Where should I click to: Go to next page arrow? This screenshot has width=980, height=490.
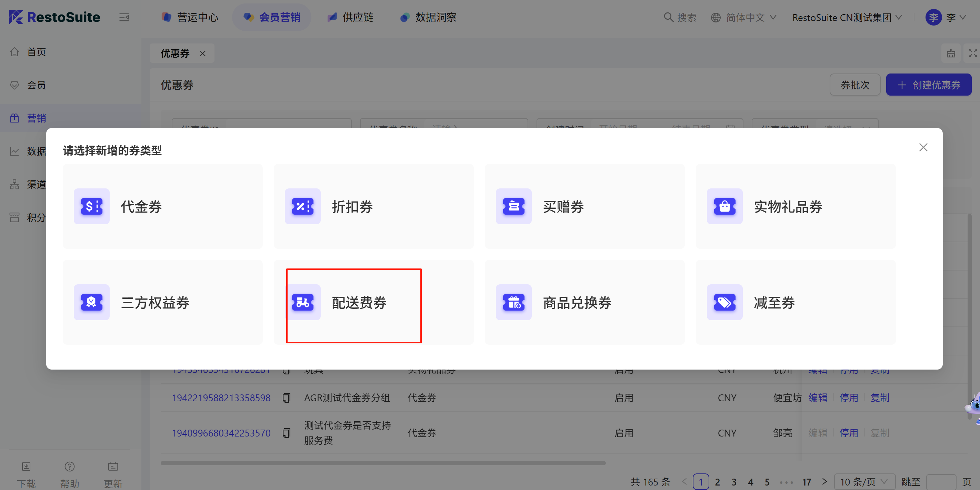tap(824, 482)
